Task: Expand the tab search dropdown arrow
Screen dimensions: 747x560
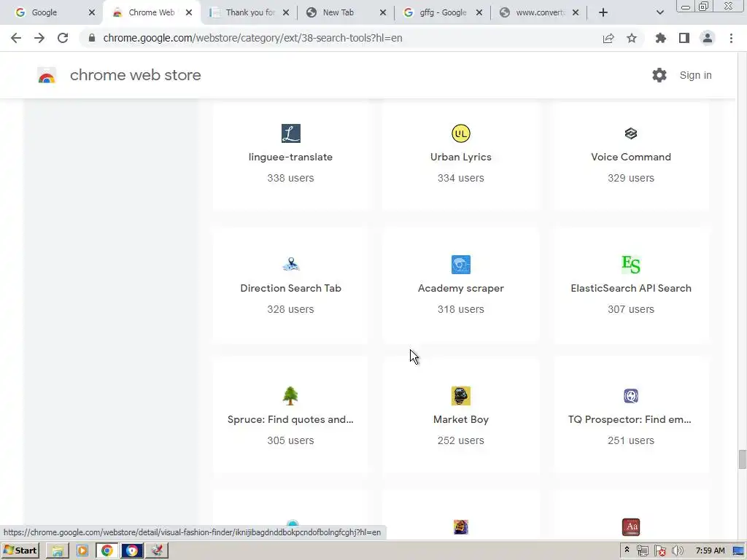Action: coord(659,12)
